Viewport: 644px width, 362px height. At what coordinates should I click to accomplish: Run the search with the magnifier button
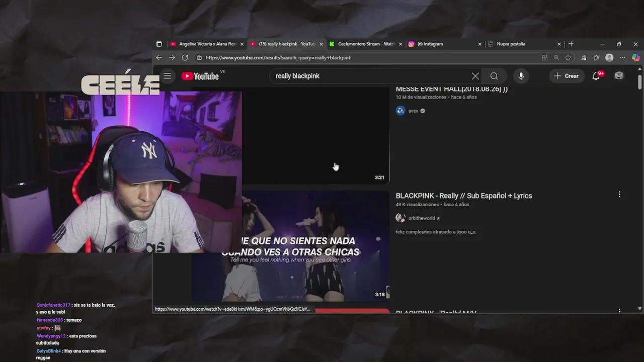click(x=494, y=76)
